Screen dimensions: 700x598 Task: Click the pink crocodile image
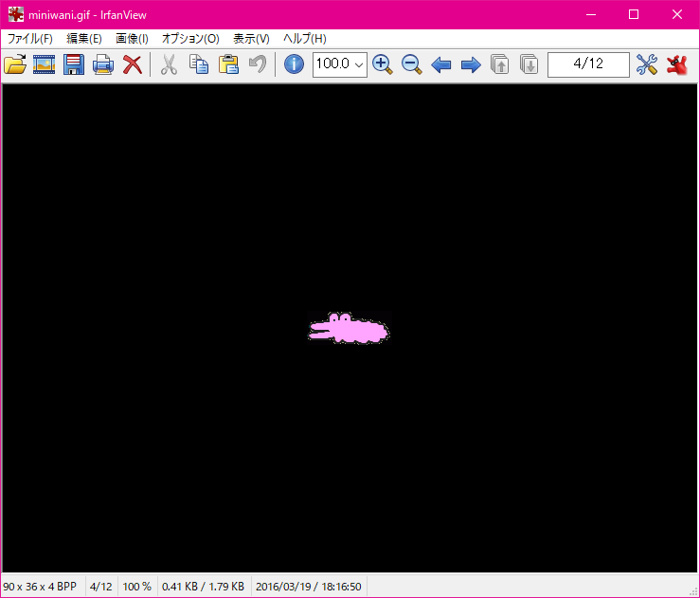[x=350, y=328]
